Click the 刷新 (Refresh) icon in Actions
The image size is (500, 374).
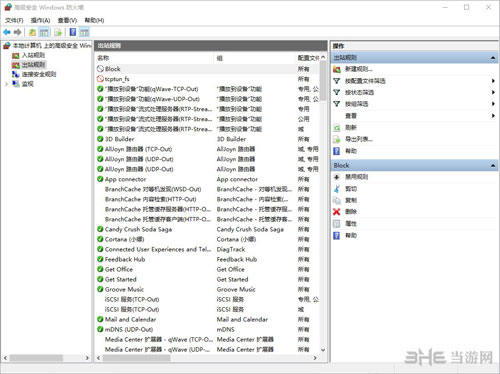337,128
